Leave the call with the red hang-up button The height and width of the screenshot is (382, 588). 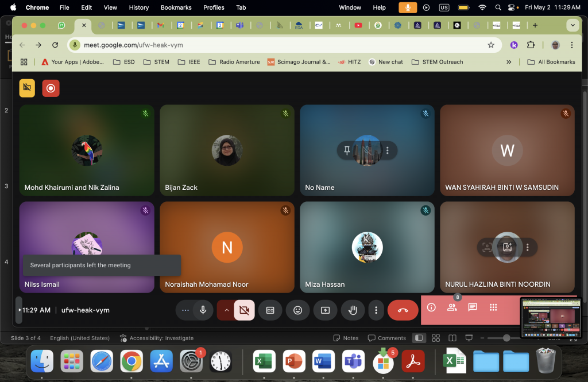coord(403,310)
